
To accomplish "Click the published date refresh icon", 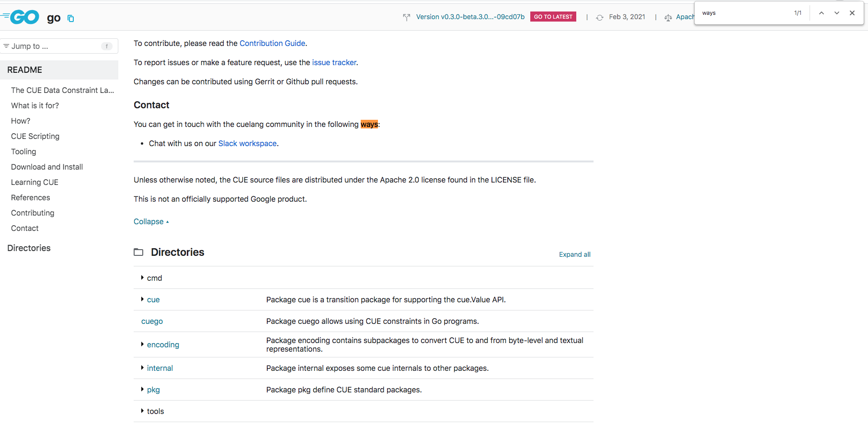I will [x=600, y=17].
